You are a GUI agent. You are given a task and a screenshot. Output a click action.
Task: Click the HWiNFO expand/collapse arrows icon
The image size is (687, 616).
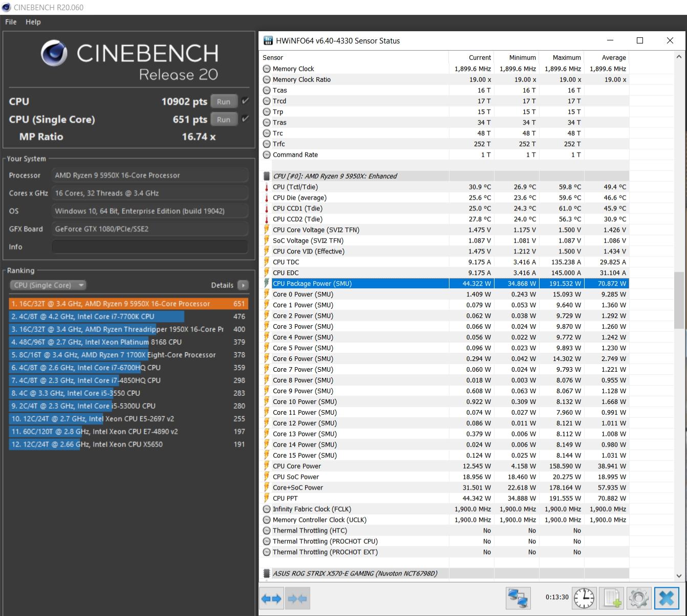(271, 598)
